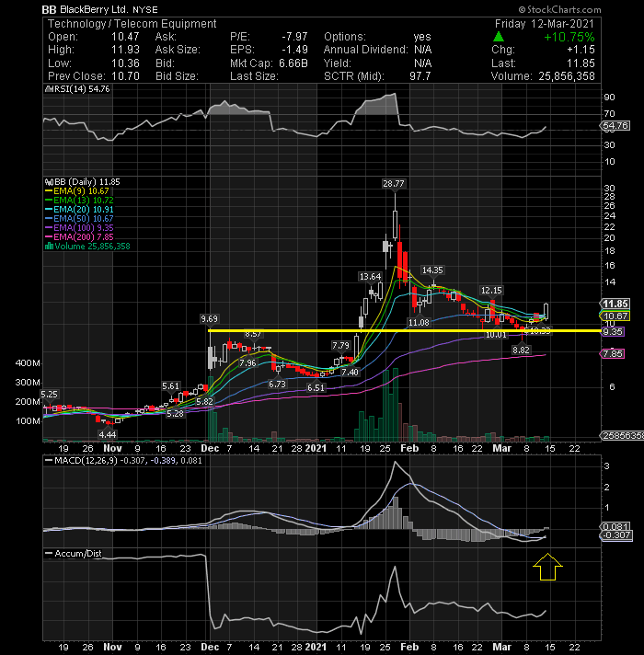Click the 11.85 tag on price axis
Image resolution: width=644 pixels, height=655 pixels.
615,305
